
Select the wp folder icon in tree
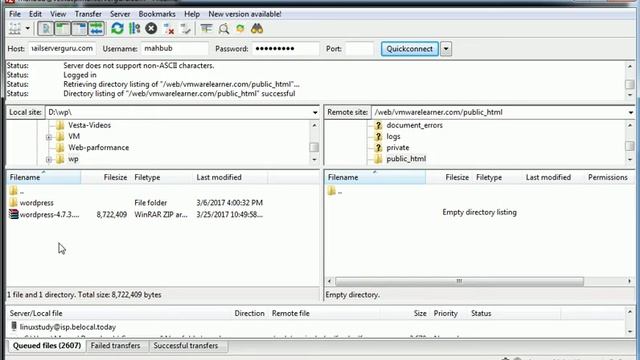click(60, 159)
